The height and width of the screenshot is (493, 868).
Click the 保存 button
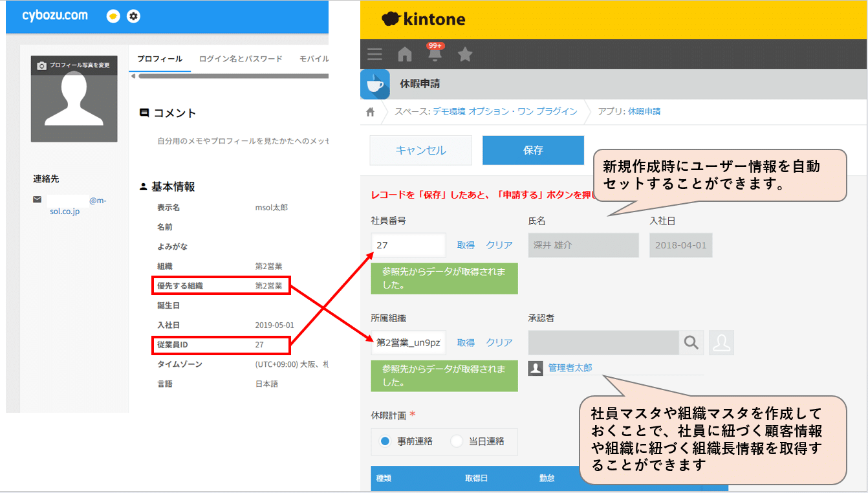pyautogui.click(x=533, y=150)
